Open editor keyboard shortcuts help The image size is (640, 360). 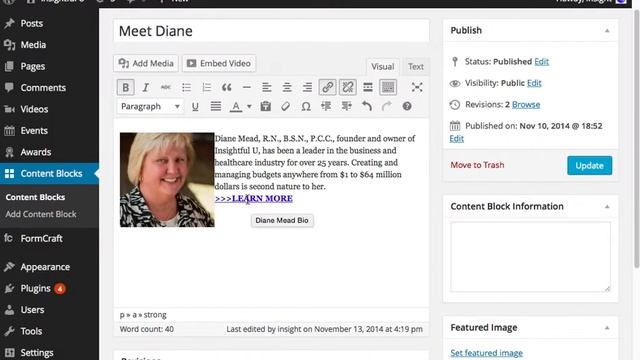pyautogui.click(x=407, y=107)
